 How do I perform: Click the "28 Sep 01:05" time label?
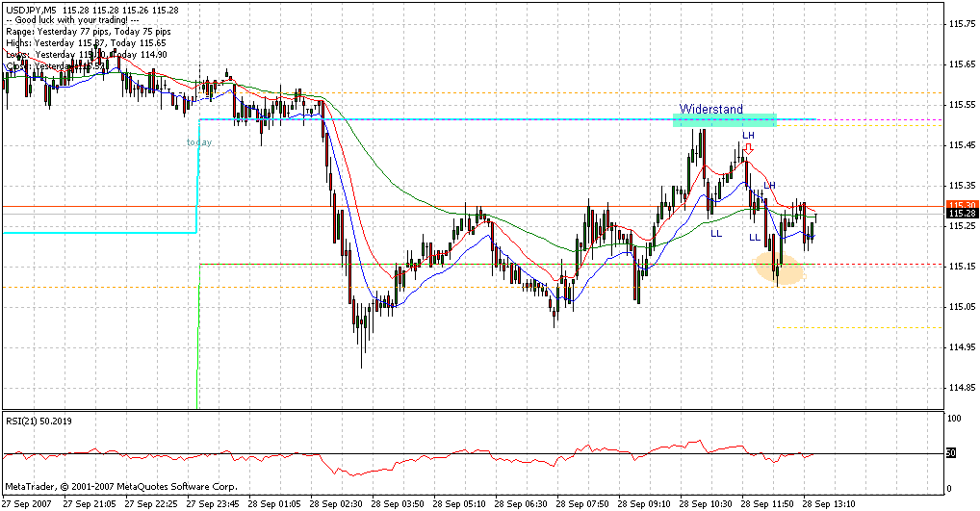[274, 503]
